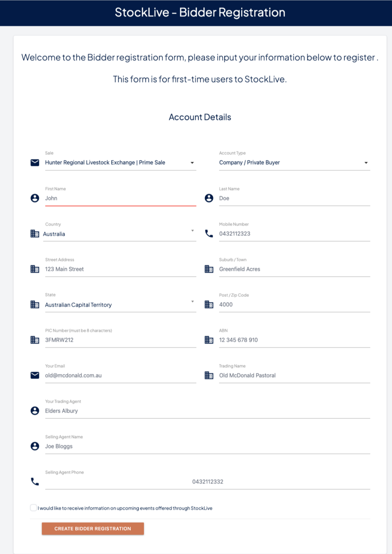The width and height of the screenshot is (392, 554).
Task: Click into the Post / Zip Code field
Action: 294,305
